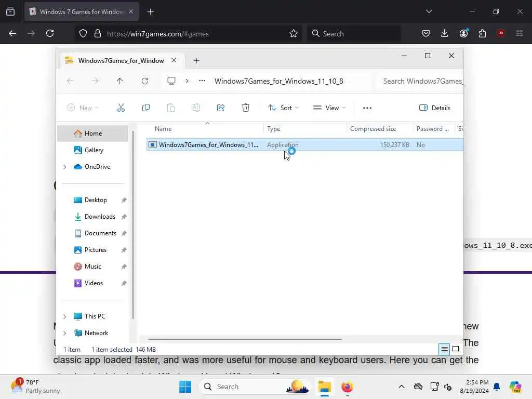
Task: Sort by the Name column header
Action: click(205, 129)
